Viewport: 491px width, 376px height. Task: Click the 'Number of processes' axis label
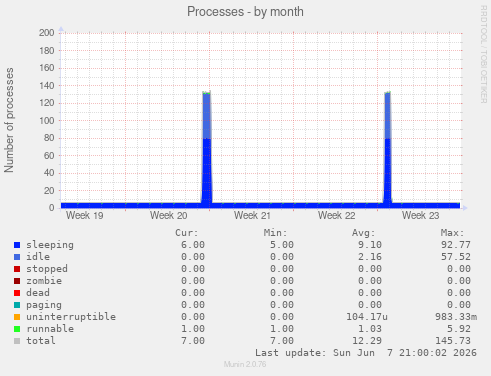(x=9, y=120)
